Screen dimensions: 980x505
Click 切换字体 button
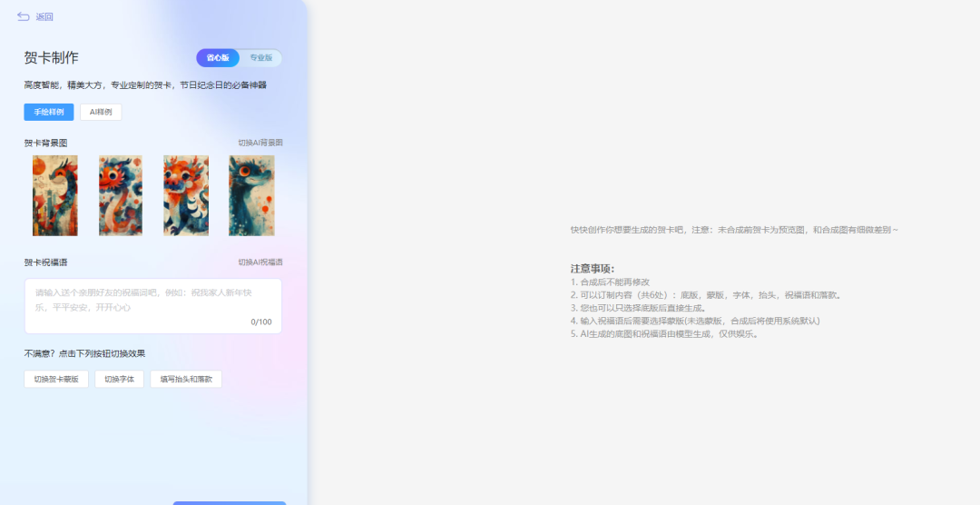click(x=120, y=380)
